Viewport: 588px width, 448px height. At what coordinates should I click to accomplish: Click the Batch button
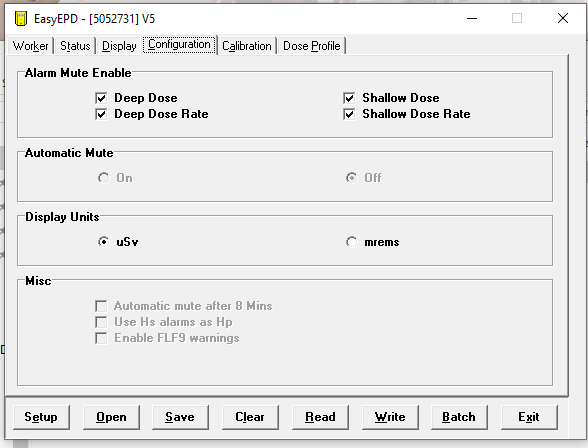[x=459, y=417]
